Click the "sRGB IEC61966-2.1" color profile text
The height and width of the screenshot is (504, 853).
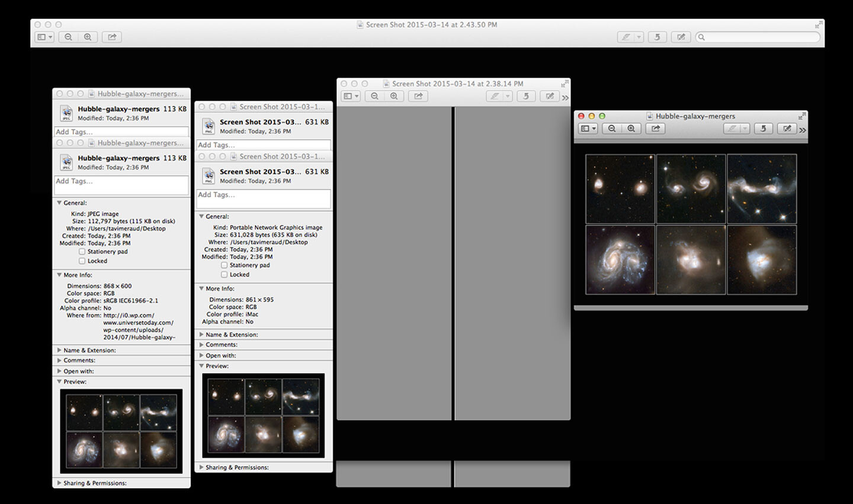tap(131, 301)
